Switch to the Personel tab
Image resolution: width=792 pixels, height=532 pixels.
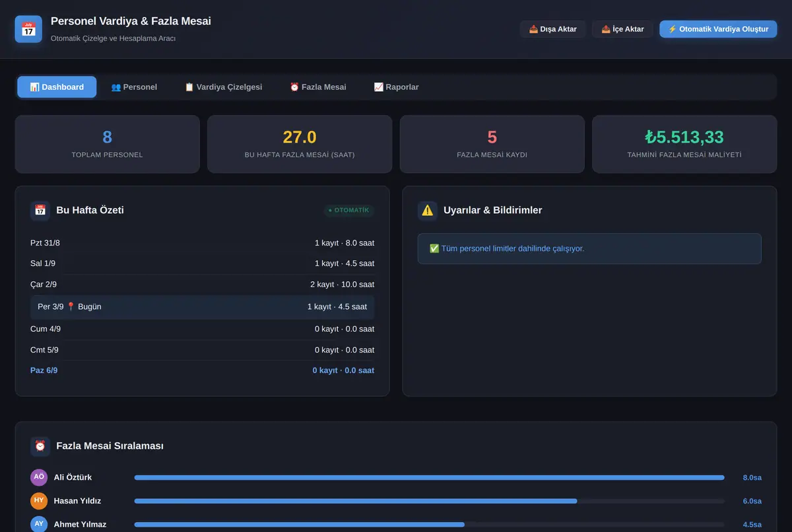(134, 87)
